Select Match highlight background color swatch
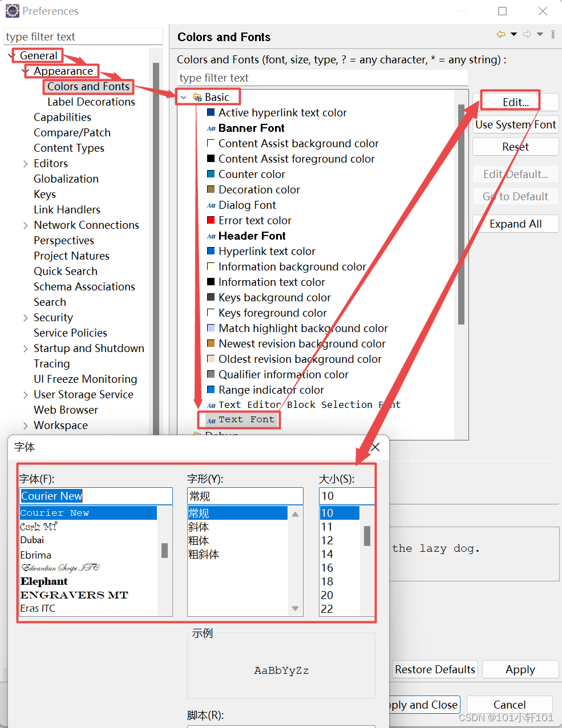 click(211, 328)
